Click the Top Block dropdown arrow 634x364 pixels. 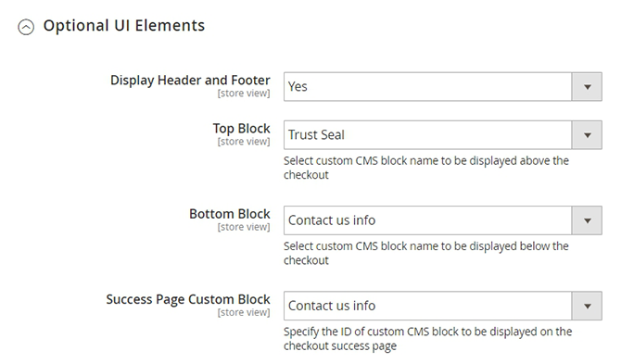point(587,135)
